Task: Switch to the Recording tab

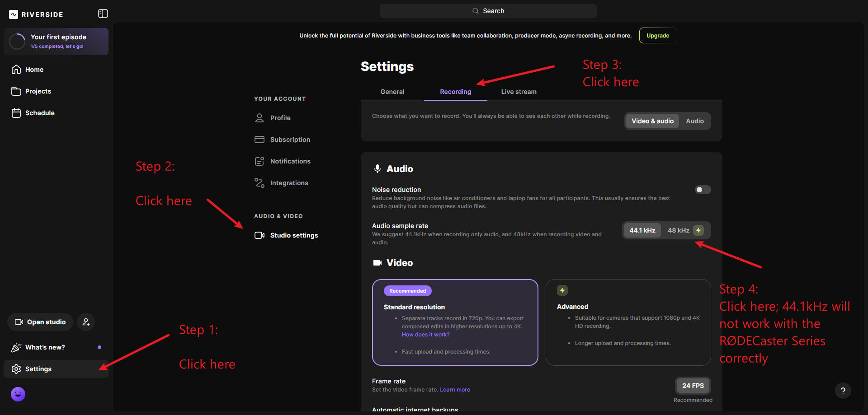Action: 456,92
